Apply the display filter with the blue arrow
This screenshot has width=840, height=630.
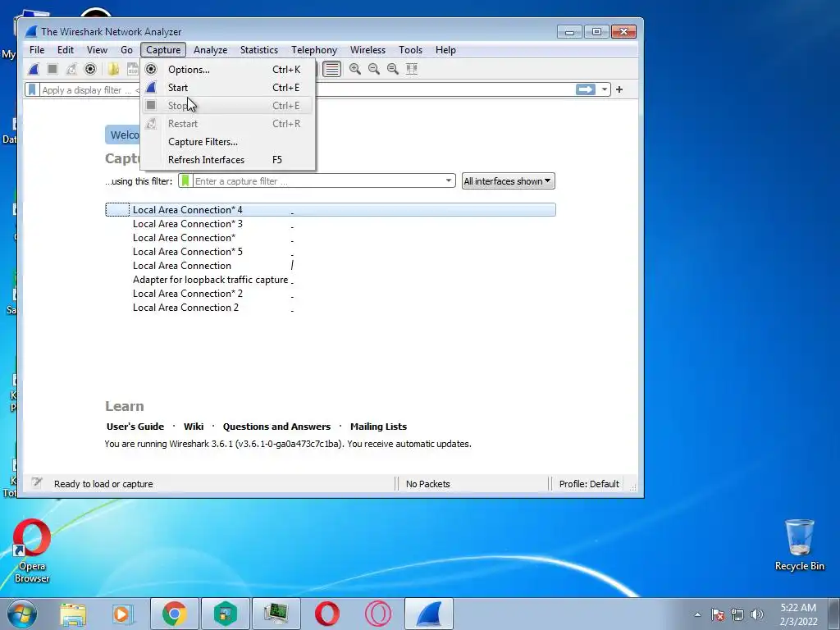[x=585, y=89]
